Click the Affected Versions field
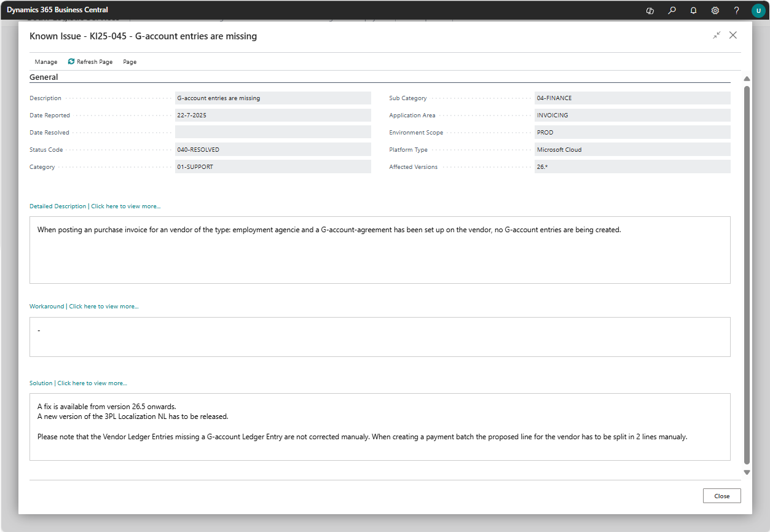This screenshot has width=770, height=532. pos(632,167)
